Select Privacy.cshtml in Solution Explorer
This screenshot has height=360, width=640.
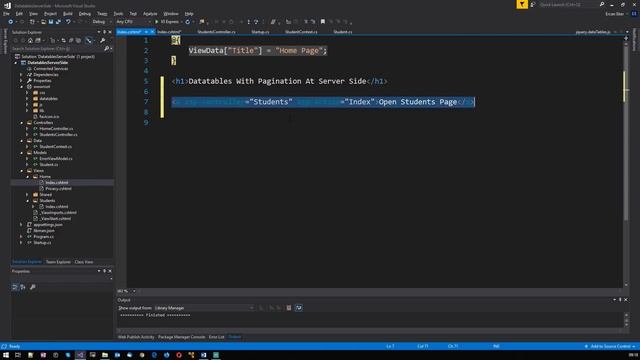click(x=58, y=189)
